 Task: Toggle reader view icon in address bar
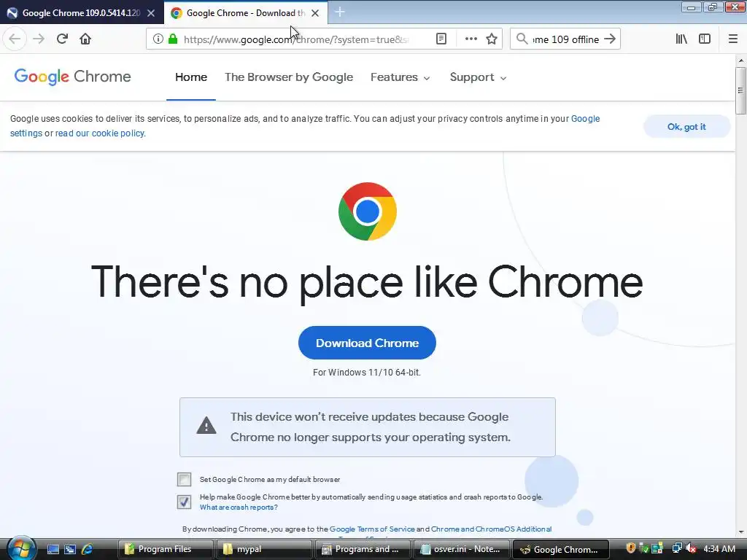point(441,39)
